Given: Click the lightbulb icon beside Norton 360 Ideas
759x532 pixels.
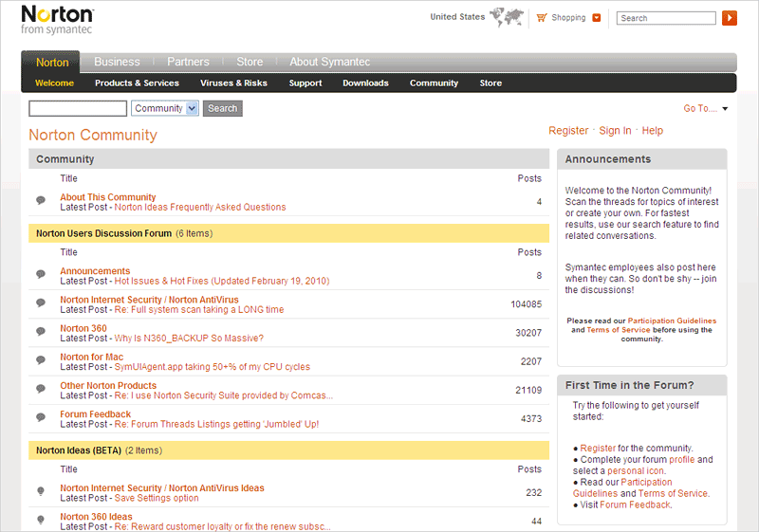Looking at the screenshot, I should coord(41,521).
